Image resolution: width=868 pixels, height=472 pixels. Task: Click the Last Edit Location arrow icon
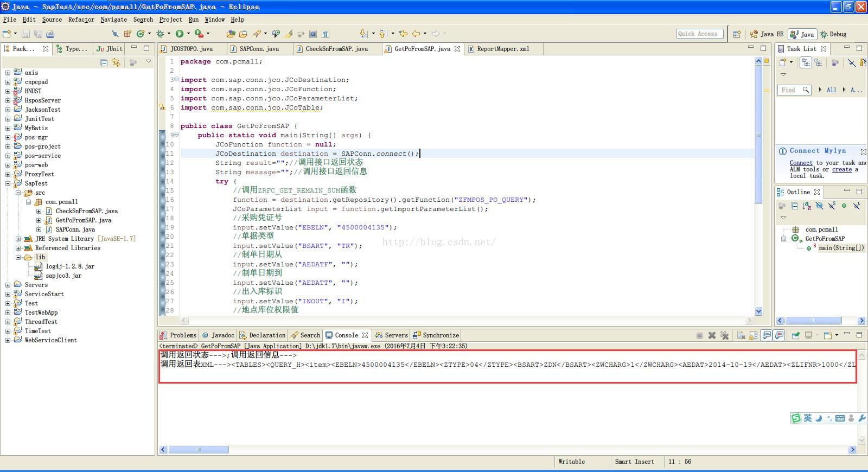coord(403,34)
